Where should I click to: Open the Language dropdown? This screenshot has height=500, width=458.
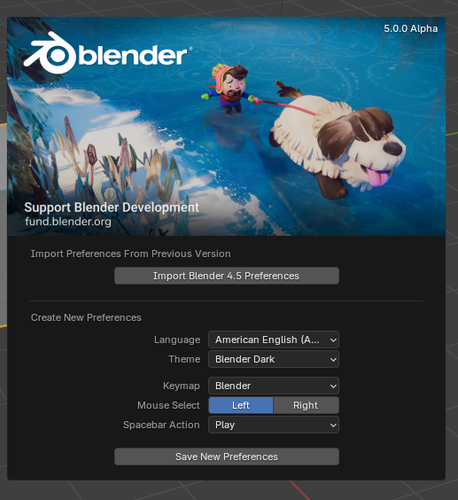point(274,340)
